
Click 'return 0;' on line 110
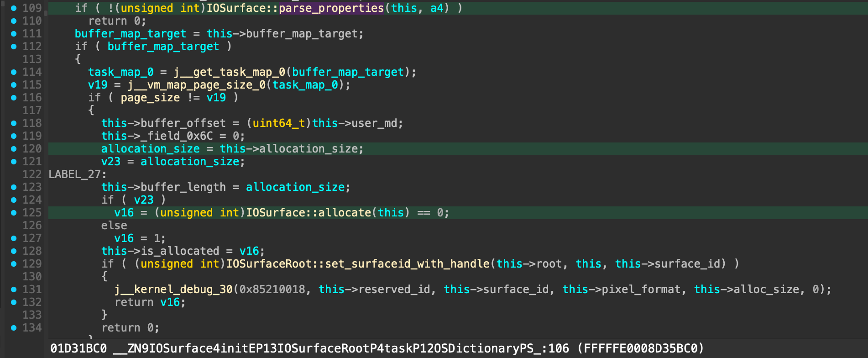tap(117, 21)
